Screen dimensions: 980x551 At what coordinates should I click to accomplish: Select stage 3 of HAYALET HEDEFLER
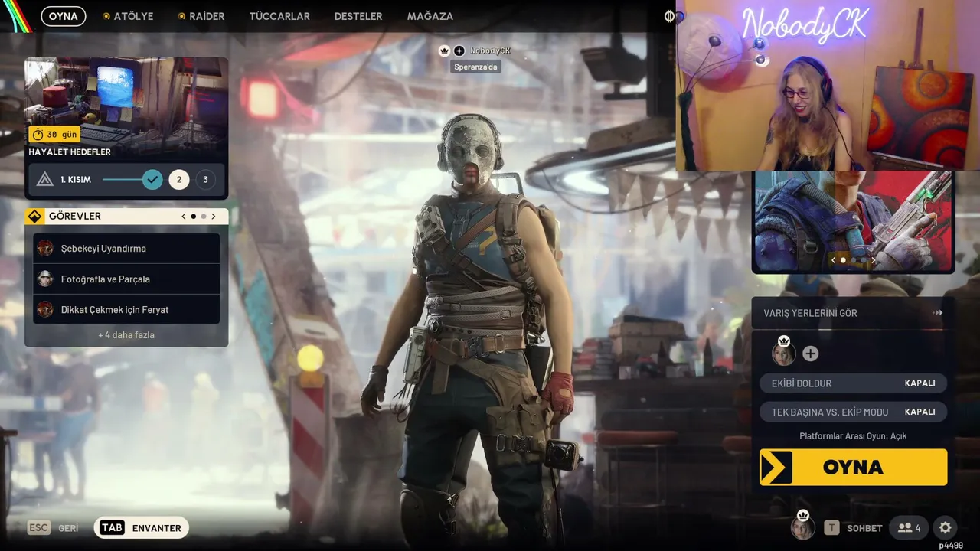pyautogui.click(x=205, y=180)
